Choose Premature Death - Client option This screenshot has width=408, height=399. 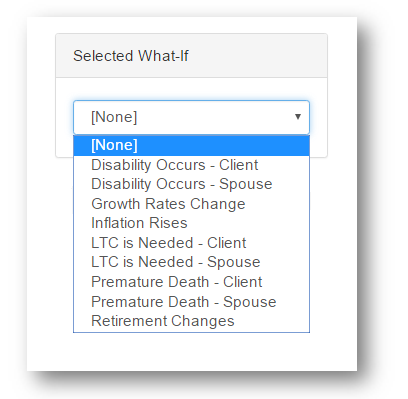[191, 282]
